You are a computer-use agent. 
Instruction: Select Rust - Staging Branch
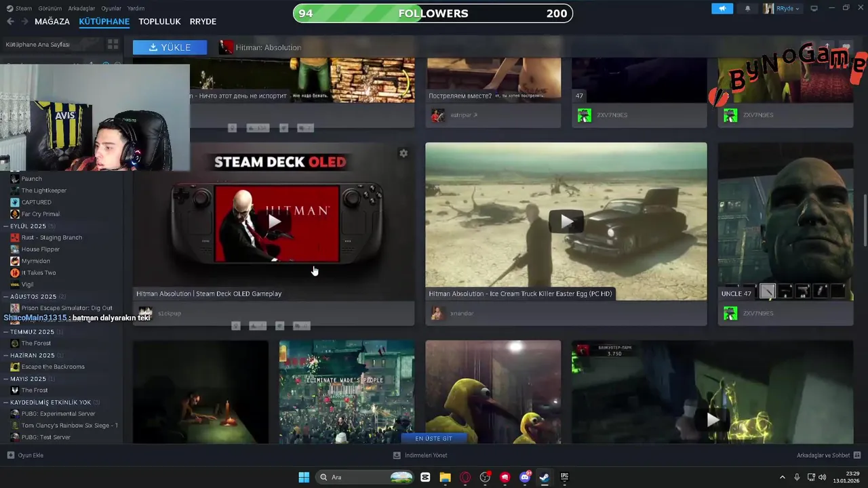[52, 237]
